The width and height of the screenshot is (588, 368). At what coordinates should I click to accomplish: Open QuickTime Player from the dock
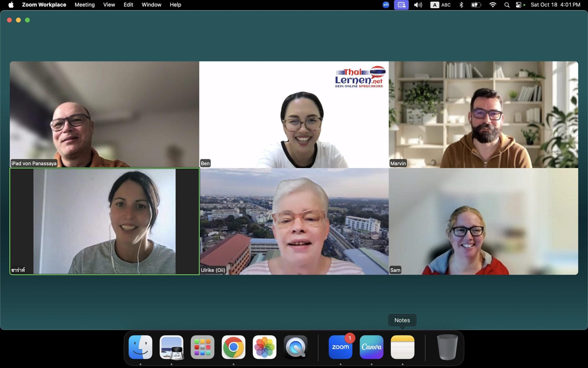(x=295, y=347)
